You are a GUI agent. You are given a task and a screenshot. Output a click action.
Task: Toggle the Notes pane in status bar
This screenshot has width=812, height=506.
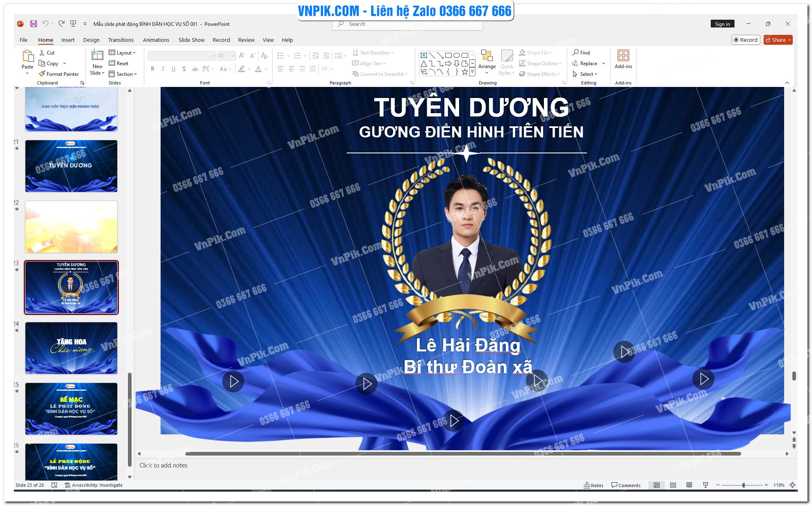594,485
